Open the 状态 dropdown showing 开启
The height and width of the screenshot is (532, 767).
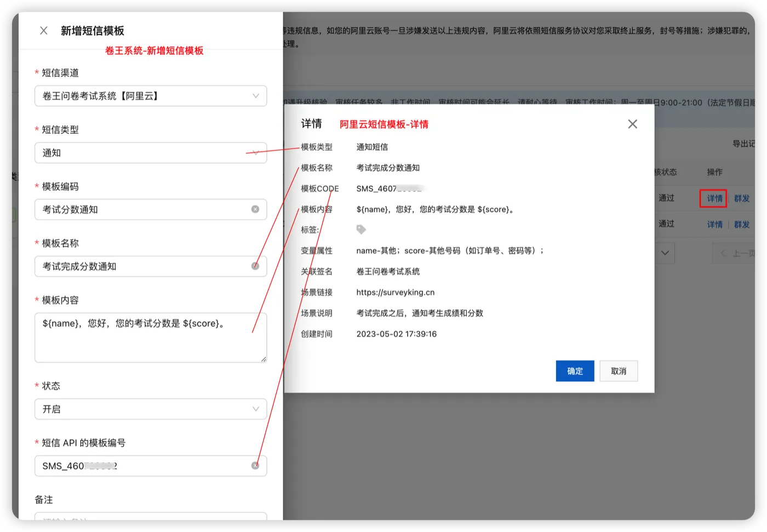151,409
